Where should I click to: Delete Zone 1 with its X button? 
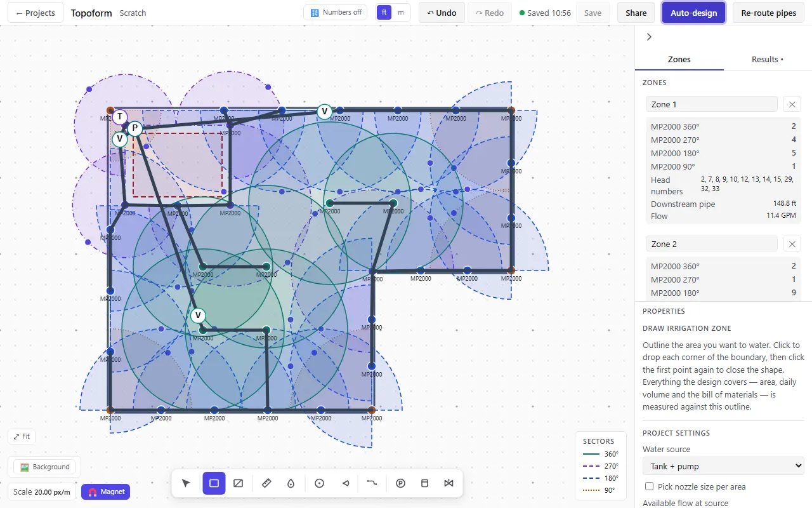click(x=792, y=104)
